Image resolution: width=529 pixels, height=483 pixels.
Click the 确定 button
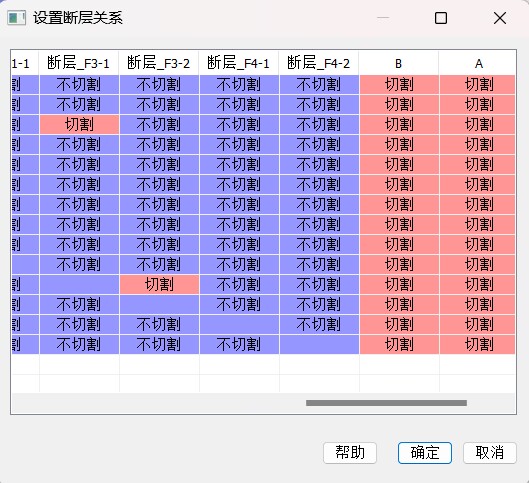click(x=425, y=453)
